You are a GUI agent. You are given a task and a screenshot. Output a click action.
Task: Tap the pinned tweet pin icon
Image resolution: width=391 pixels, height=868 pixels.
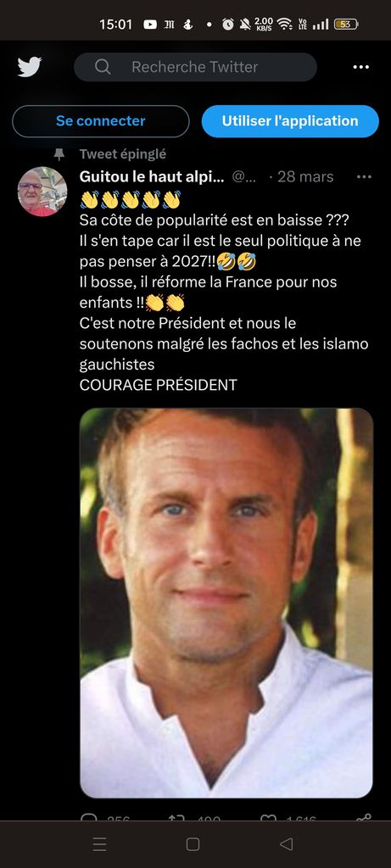(59, 154)
